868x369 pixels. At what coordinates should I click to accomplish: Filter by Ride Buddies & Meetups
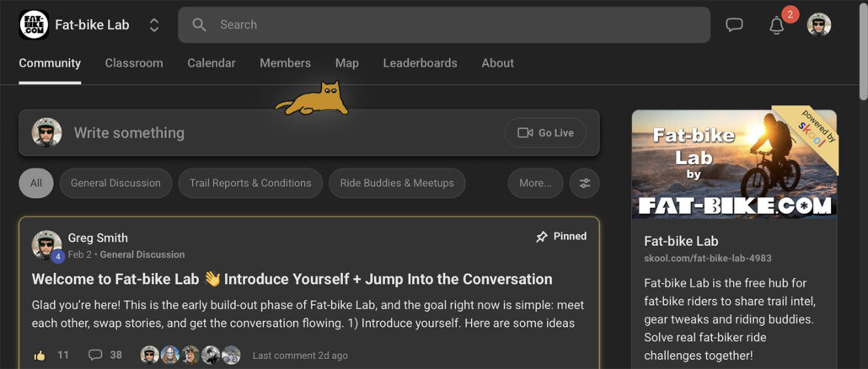tap(397, 183)
